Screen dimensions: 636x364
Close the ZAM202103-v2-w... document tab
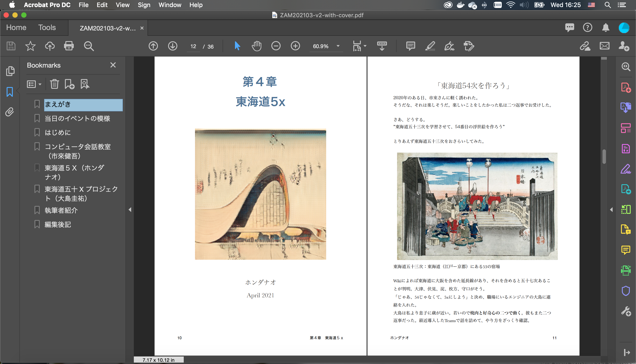(142, 28)
